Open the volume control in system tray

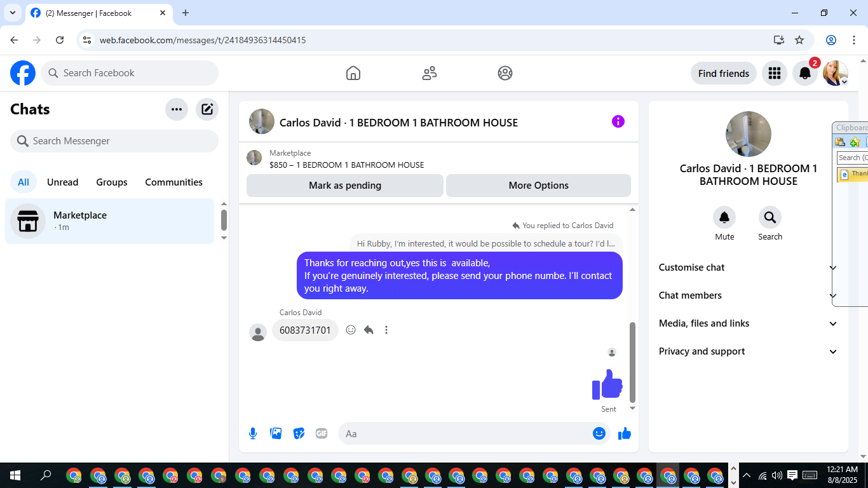click(x=777, y=475)
